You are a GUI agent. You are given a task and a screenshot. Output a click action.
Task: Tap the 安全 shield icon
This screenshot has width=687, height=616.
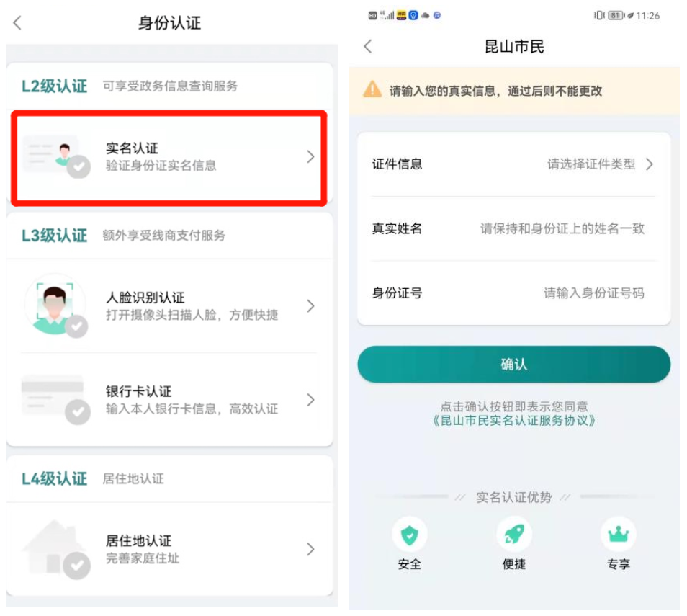pos(409,535)
